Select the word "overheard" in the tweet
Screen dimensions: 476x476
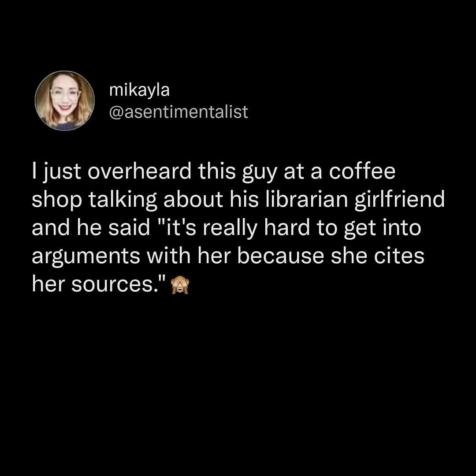(140, 171)
